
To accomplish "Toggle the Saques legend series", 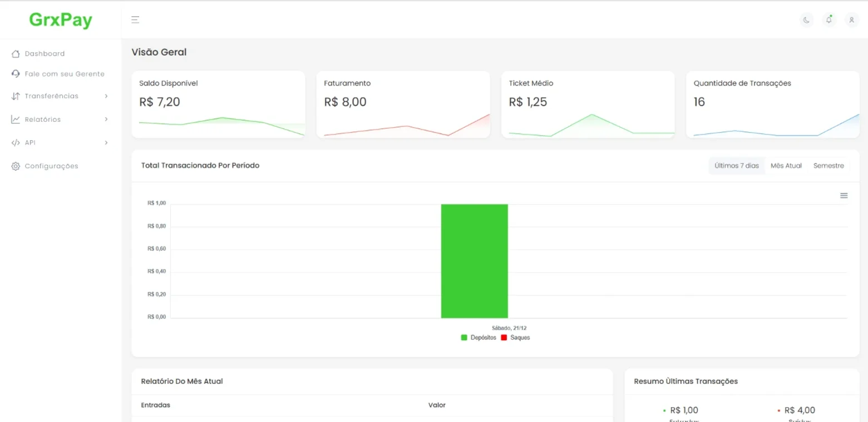I will (x=515, y=337).
